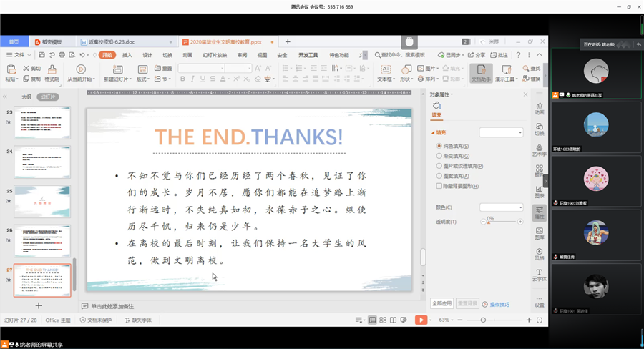Click the 透明度 transparency slider

(x=501, y=222)
